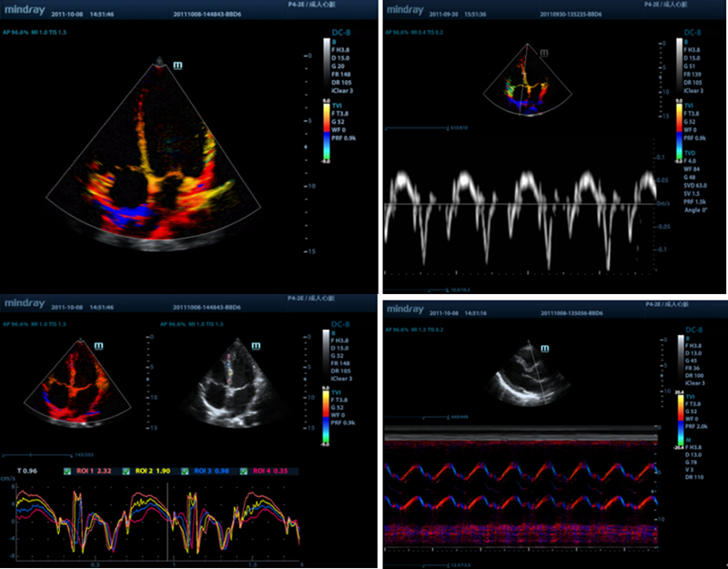Toggle the ROI 2 checkbox

coord(126,471)
